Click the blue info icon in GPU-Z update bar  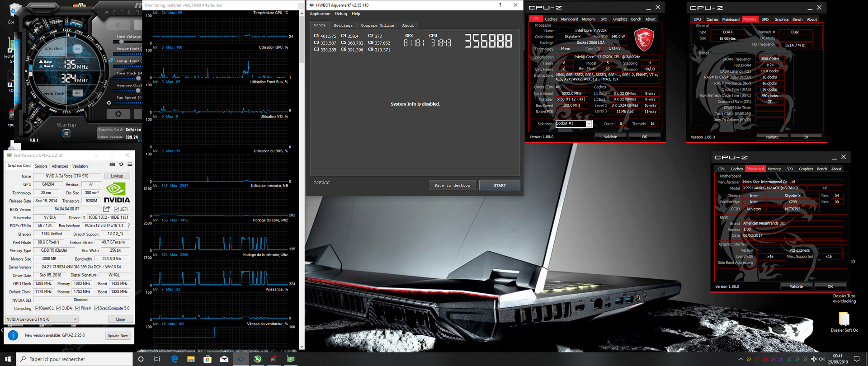pos(13,335)
